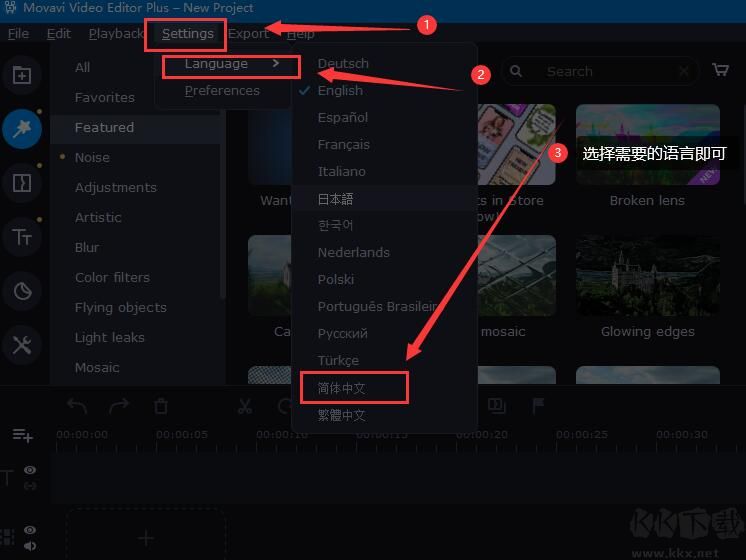The image size is (746, 560).
Task: Open Preferences from Settings menu
Action: [222, 90]
